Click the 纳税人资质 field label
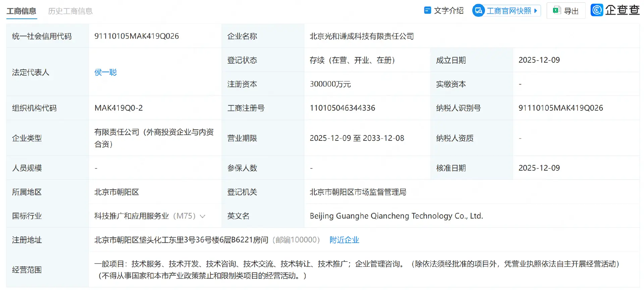The width and height of the screenshot is (644, 290). click(455, 138)
